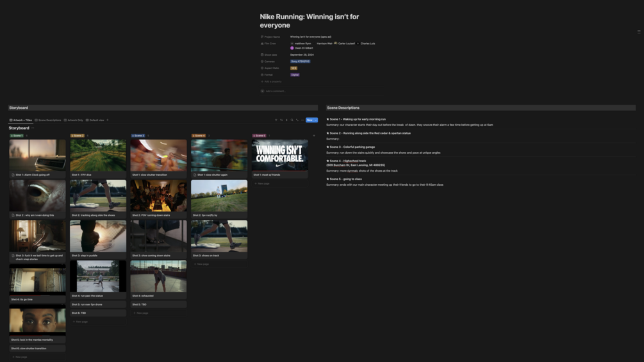This screenshot has height=362, width=644.
Task: Open the Sony A7SIII/FX3 camera tag
Action: point(301,62)
